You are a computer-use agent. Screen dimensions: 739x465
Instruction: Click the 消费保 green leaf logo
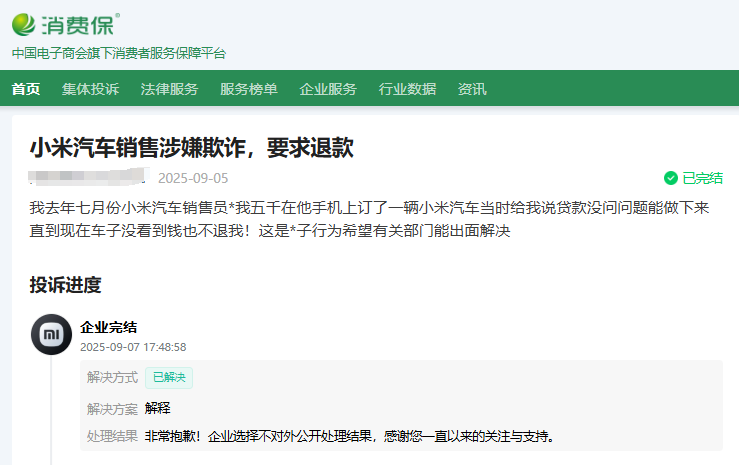click(24, 24)
